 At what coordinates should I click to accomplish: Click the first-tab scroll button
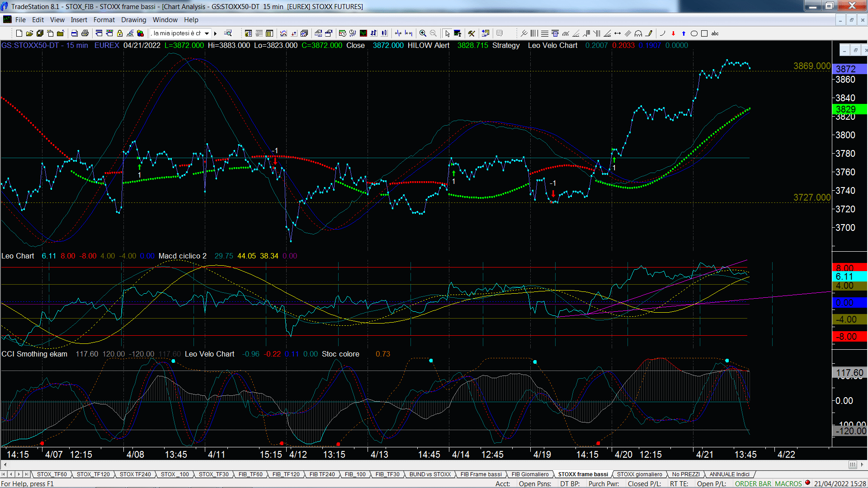4,474
